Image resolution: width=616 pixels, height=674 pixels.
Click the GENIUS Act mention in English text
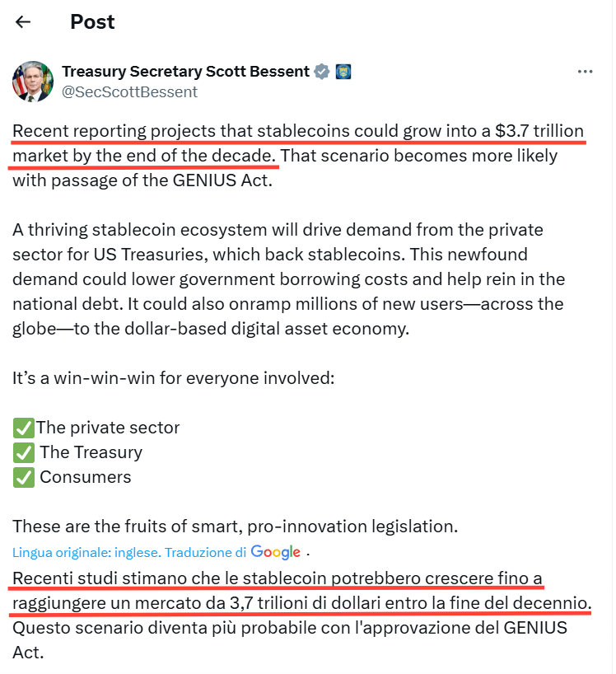(222, 180)
